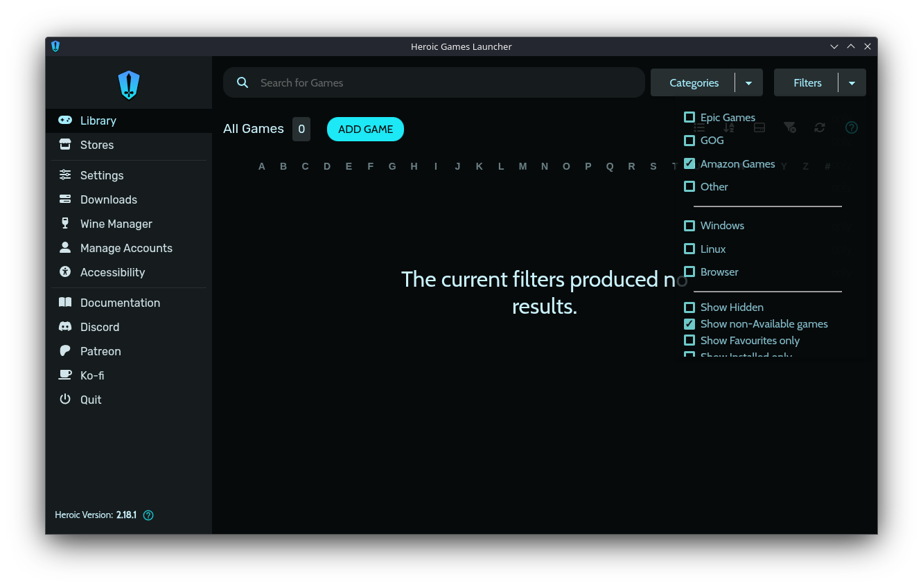Image resolution: width=923 pixels, height=588 pixels.
Task: Open Settings from the sidebar
Action: click(129, 175)
